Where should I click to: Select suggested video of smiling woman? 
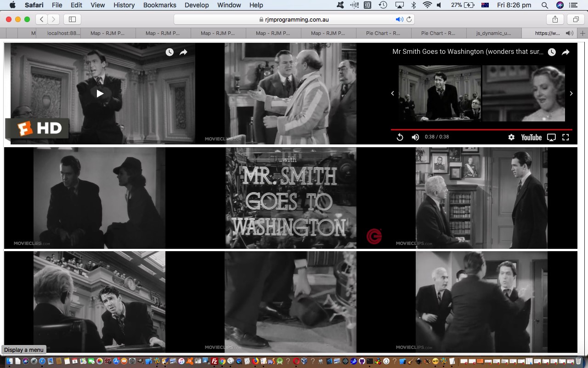point(523,93)
